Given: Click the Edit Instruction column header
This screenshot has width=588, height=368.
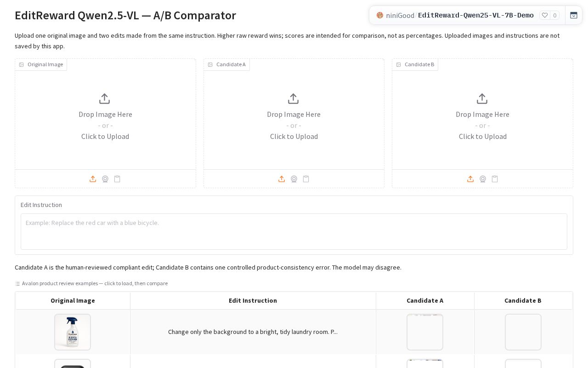Looking at the screenshot, I should click(253, 300).
